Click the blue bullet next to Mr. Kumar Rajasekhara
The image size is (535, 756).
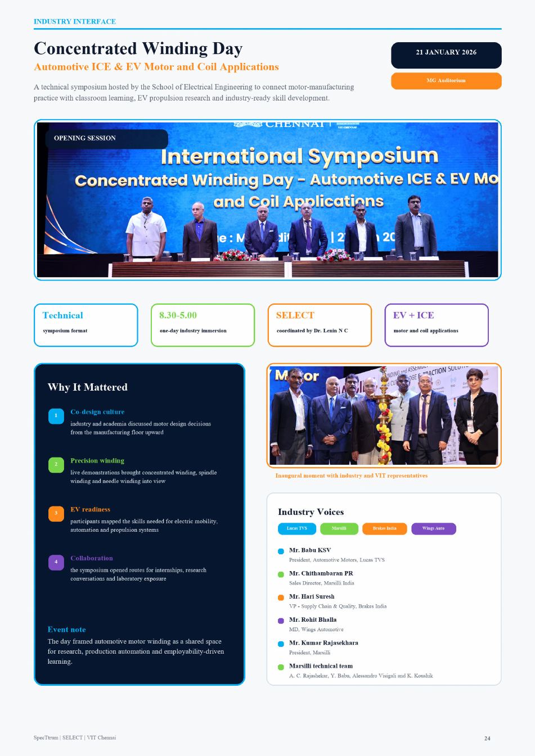[x=281, y=644]
